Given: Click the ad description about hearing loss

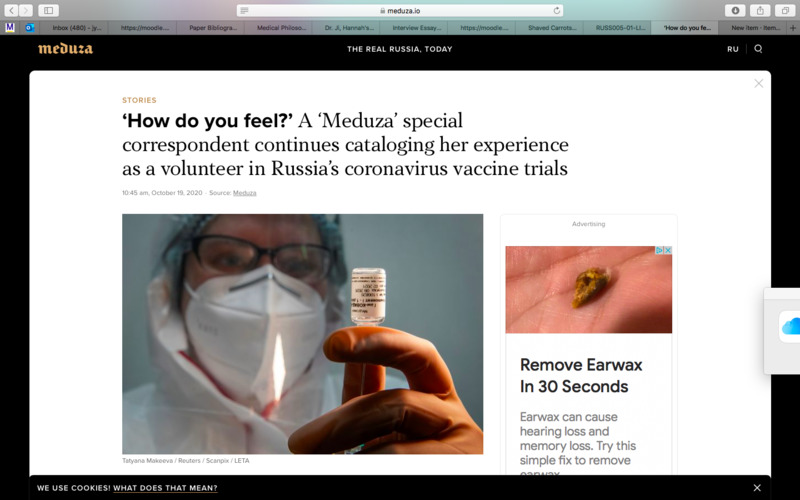Looking at the screenshot, I should click(578, 442).
